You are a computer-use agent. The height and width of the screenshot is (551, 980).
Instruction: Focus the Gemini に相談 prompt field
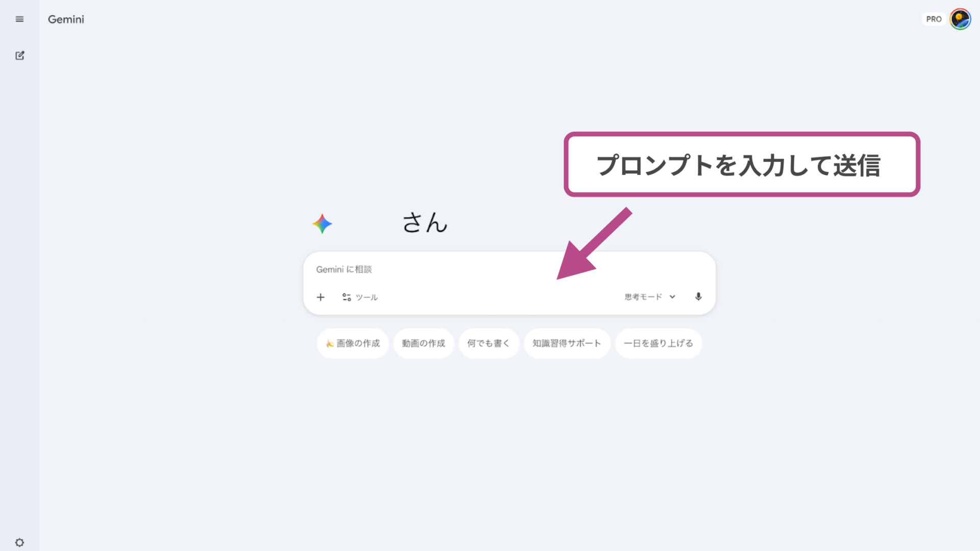coord(459,269)
